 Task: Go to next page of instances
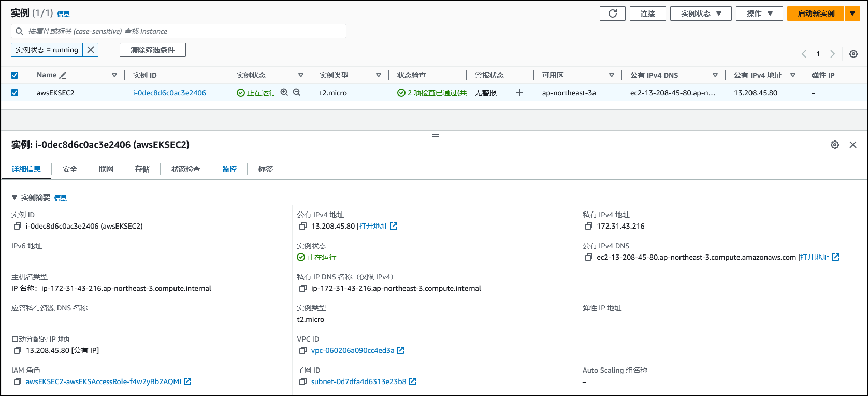coord(832,54)
